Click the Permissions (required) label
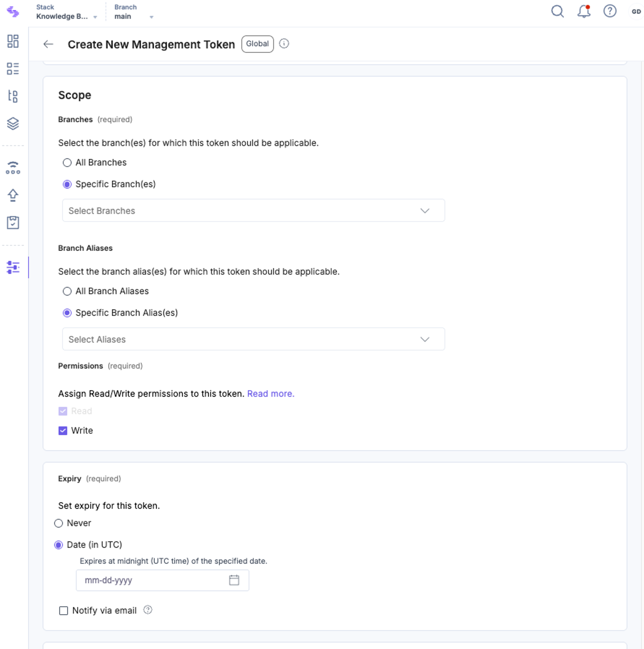This screenshot has height=649, width=644. (x=100, y=366)
